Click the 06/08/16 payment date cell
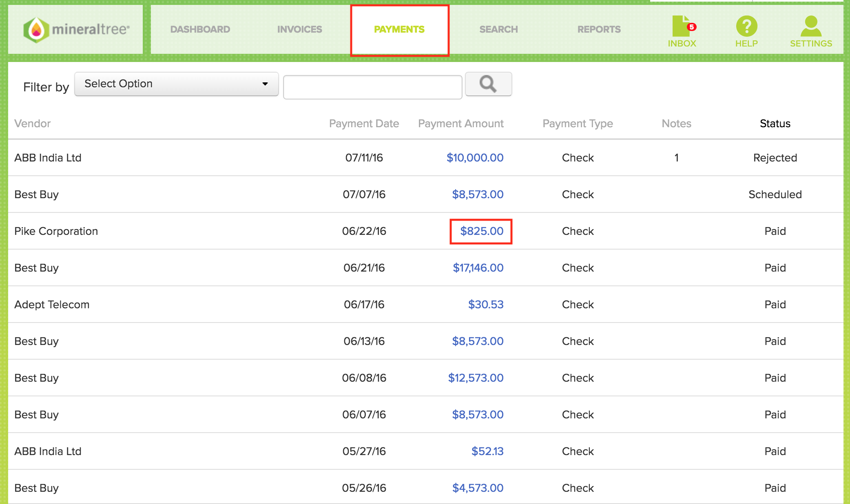The width and height of the screenshot is (850, 504). 364,378
